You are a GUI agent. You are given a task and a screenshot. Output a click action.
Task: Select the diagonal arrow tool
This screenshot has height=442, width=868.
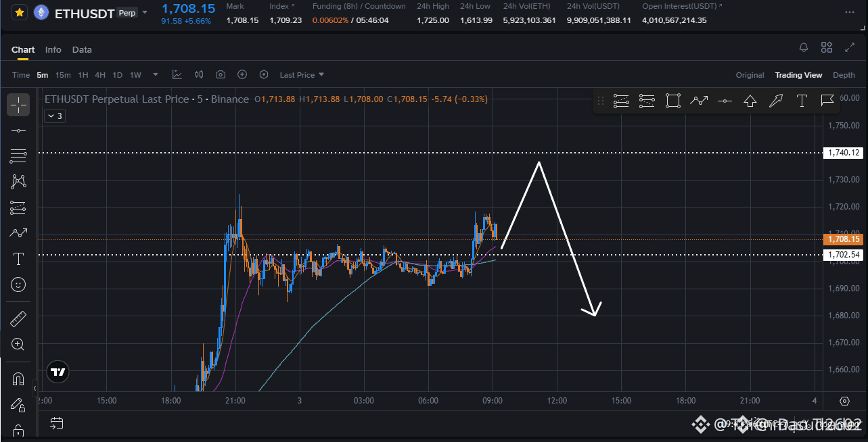(x=776, y=101)
